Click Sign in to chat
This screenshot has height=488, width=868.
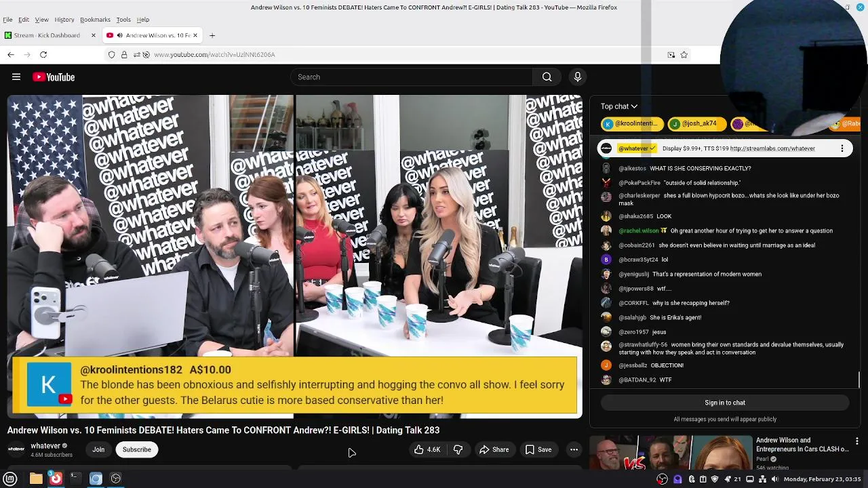tap(725, 403)
